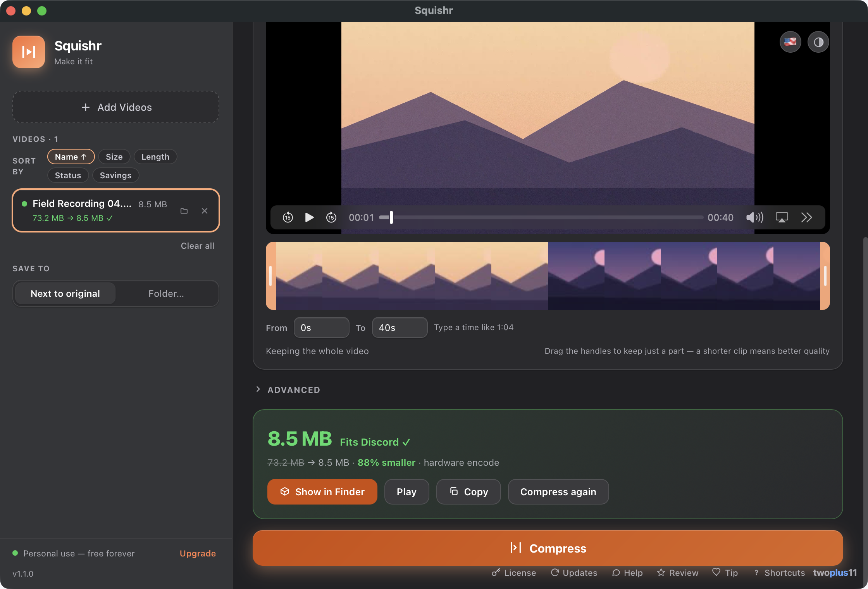Click the To time field
This screenshot has width=868, height=589.
pos(400,327)
